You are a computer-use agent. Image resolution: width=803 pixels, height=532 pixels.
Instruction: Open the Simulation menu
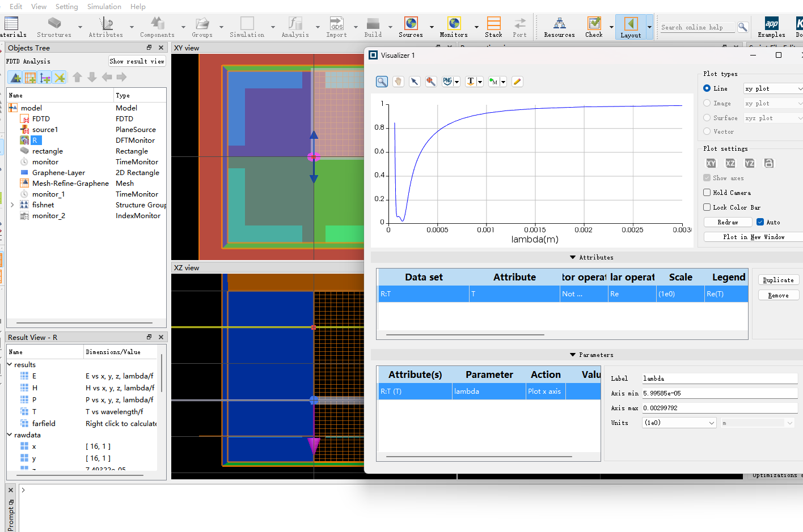pos(104,6)
